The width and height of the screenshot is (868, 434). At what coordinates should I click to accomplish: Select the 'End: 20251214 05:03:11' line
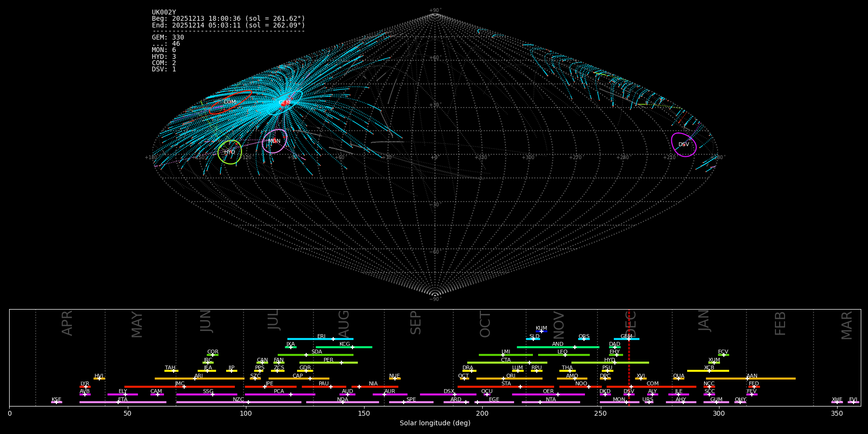tap(229, 25)
